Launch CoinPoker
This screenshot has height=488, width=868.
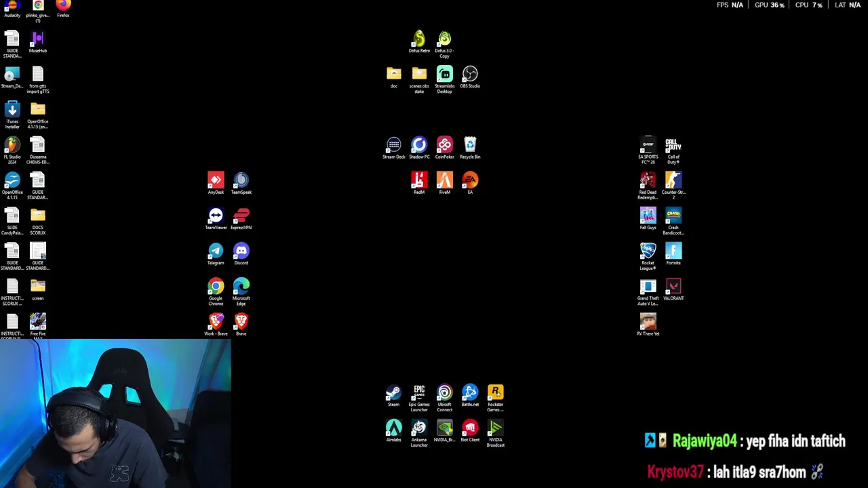click(445, 148)
